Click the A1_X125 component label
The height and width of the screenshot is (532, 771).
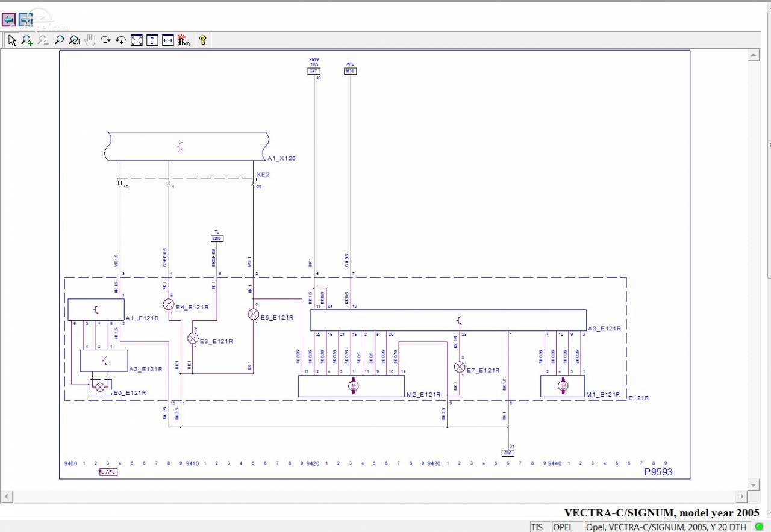pyautogui.click(x=281, y=159)
